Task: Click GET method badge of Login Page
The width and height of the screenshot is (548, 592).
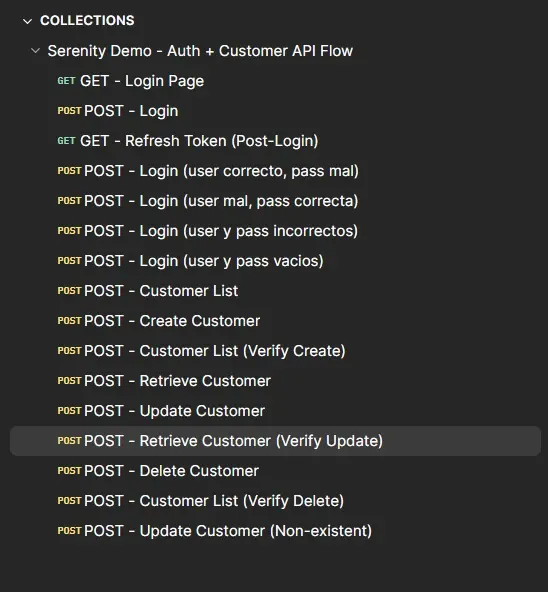Action: click(x=66, y=81)
